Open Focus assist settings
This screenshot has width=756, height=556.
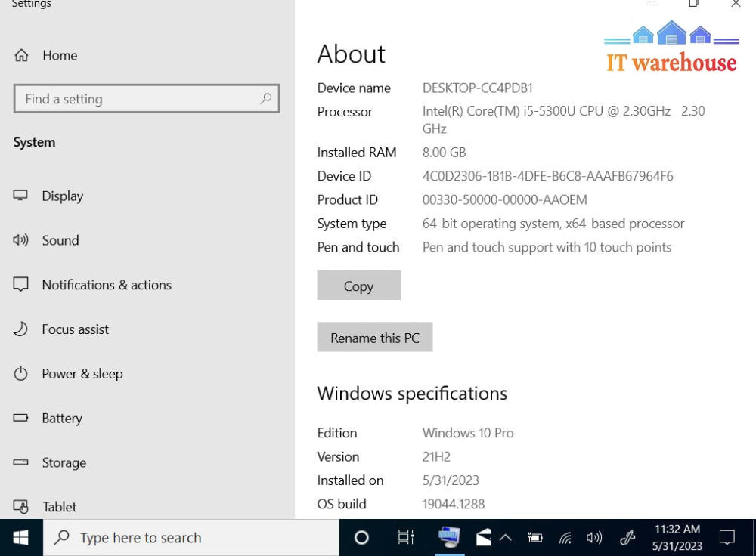click(75, 329)
